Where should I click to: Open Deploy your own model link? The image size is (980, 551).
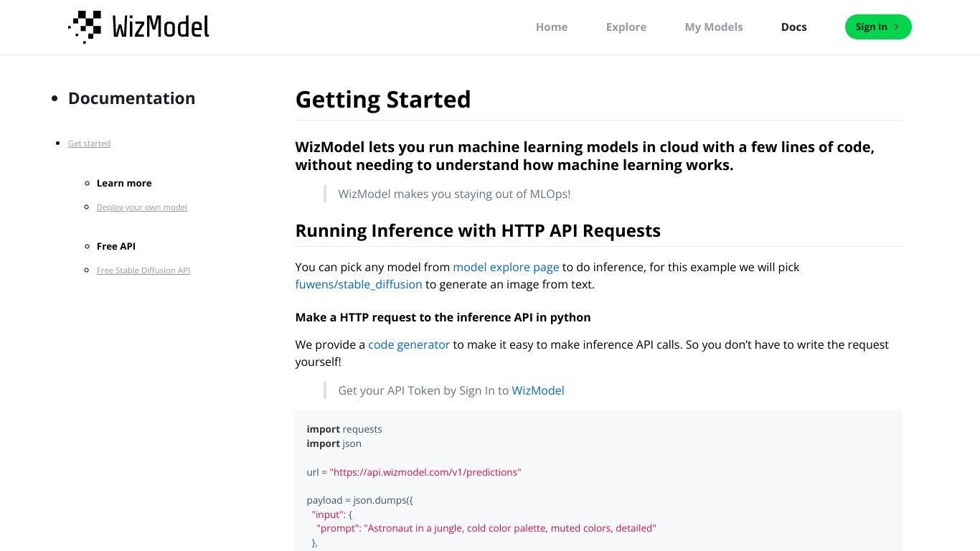(x=142, y=207)
